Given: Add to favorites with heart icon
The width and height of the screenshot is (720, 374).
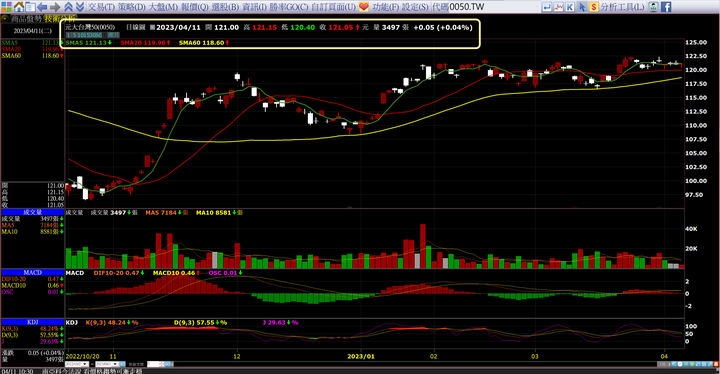Looking at the screenshot, I should [364, 7].
